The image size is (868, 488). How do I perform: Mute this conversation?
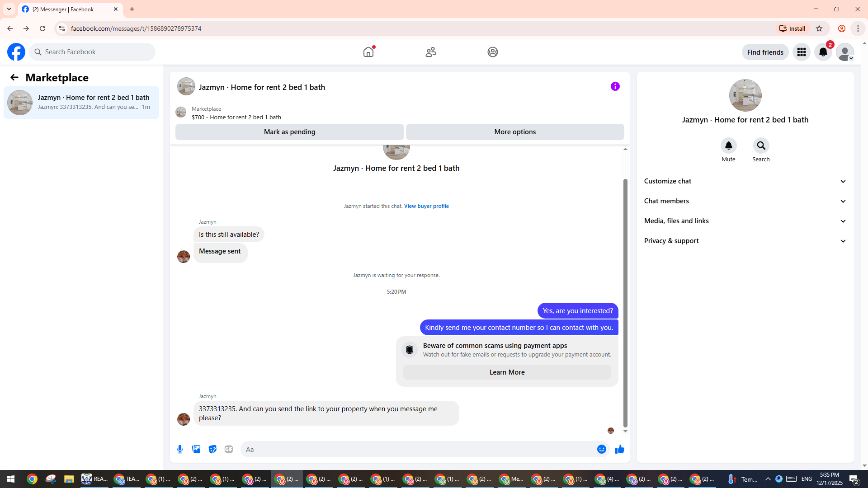click(x=728, y=145)
